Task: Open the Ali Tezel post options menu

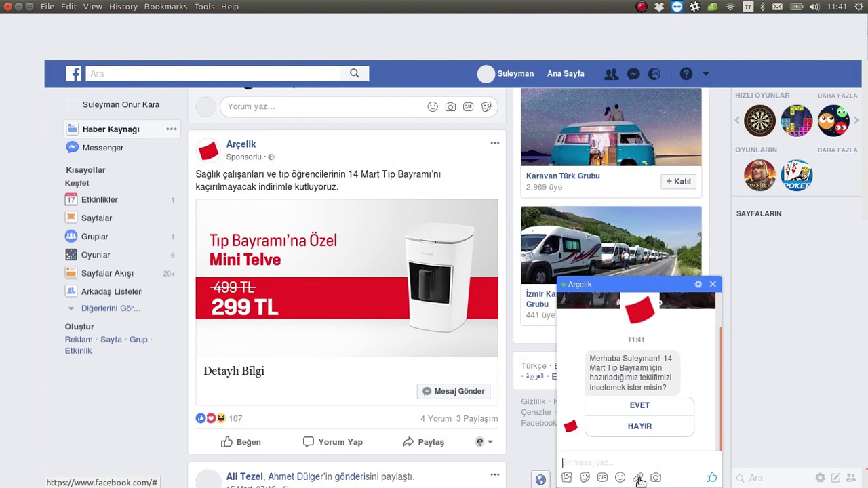Action: point(495,475)
